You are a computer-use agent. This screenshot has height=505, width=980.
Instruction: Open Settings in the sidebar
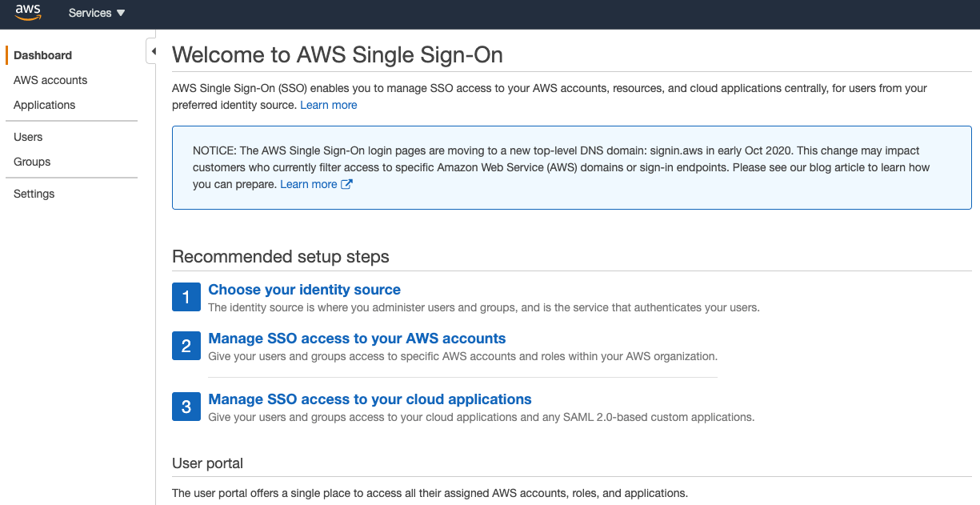click(34, 194)
